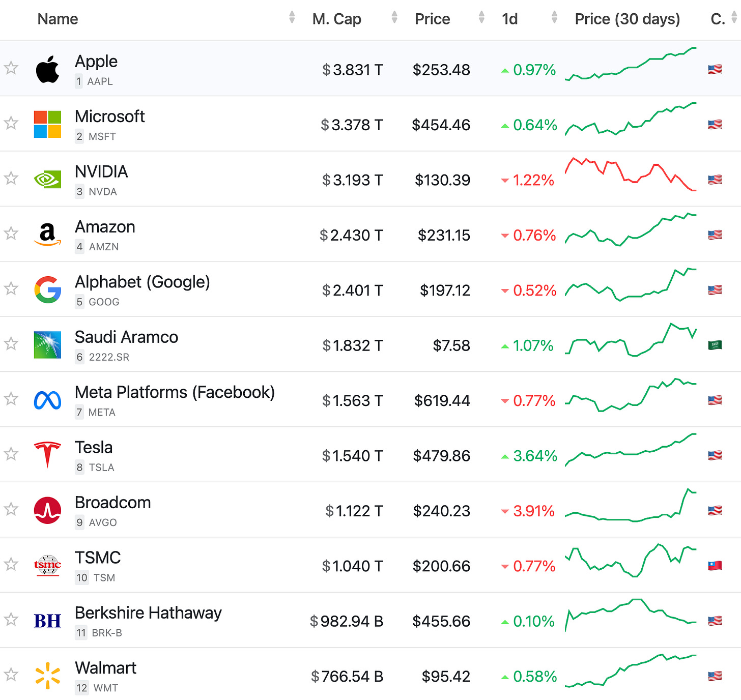Click the Taiwan flag in TSMC row
741x700 pixels.
pyautogui.click(x=715, y=566)
